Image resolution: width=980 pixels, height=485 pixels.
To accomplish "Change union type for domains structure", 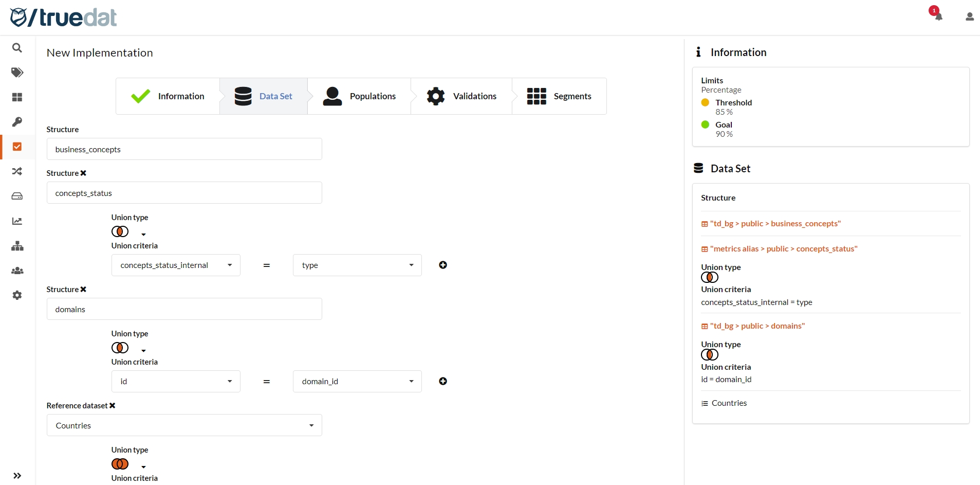I will click(x=129, y=348).
